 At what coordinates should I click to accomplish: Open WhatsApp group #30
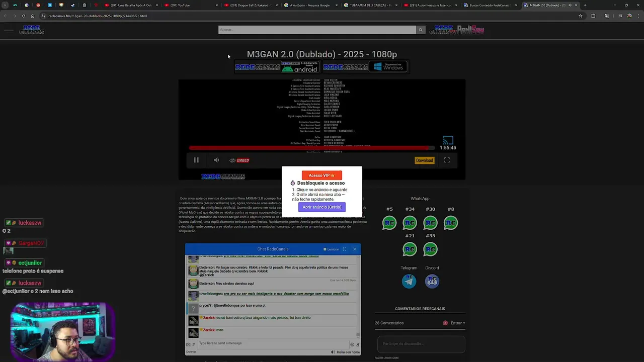430,223
